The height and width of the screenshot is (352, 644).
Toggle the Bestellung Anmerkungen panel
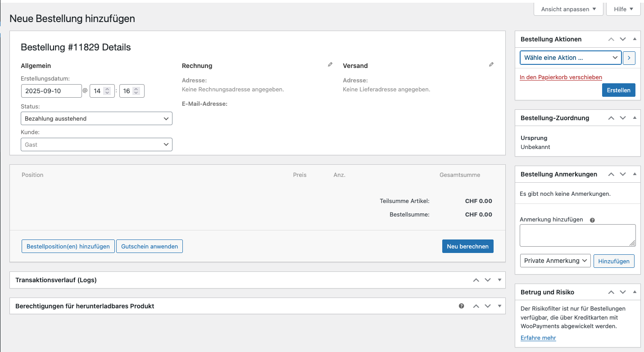(x=635, y=174)
